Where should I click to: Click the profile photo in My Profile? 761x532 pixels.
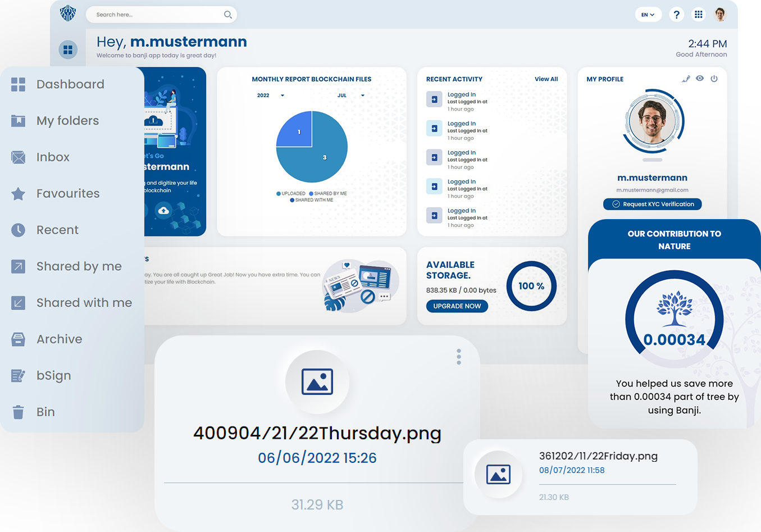point(652,121)
